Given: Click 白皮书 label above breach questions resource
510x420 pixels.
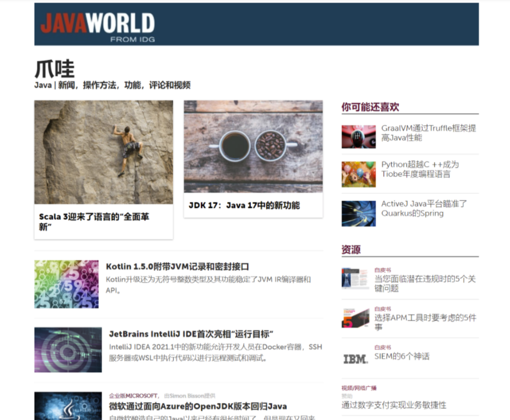Looking at the screenshot, I should pos(382,270).
